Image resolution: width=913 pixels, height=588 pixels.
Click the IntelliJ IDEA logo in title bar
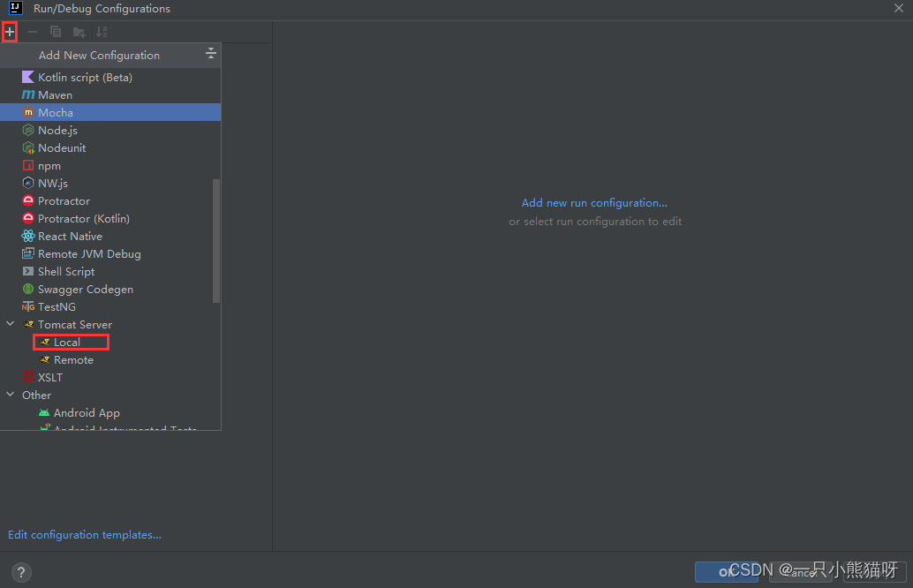click(16, 8)
